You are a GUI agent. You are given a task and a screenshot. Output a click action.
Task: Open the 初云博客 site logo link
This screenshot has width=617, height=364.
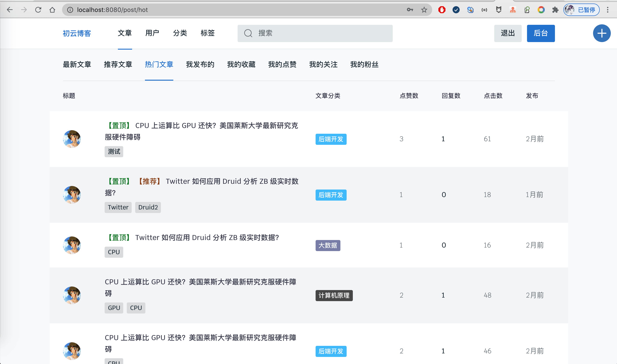click(77, 33)
